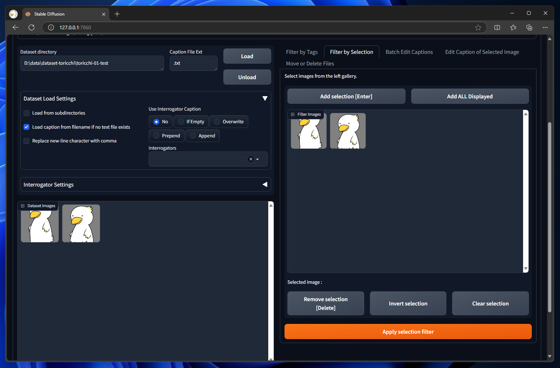This screenshot has width=560, height=368.
Task: Expand the Interrogator Settings section
Action: click(265, 184)
